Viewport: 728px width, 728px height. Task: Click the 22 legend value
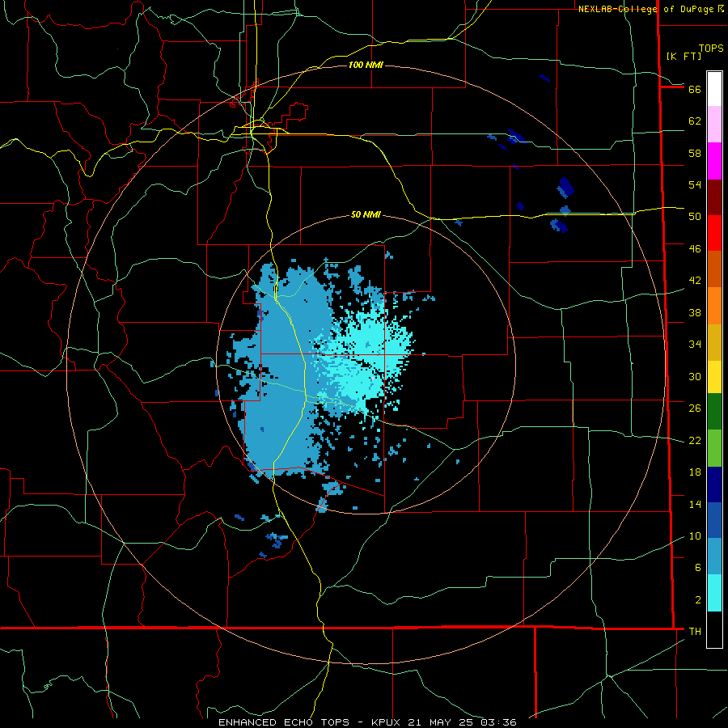tap(695, 441)
